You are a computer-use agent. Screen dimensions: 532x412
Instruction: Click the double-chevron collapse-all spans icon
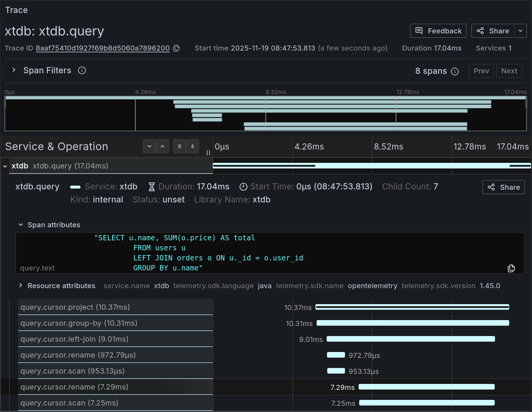[193, 146]
